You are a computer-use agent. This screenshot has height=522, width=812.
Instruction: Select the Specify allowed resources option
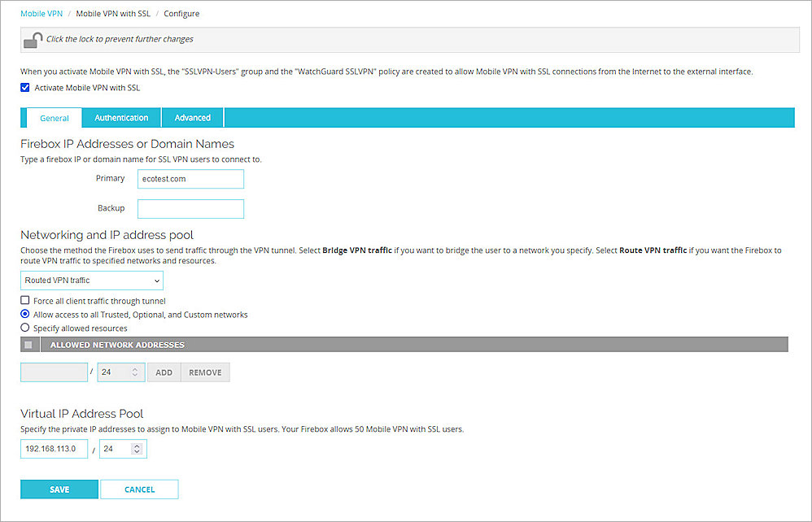pyautogui.click(x=24, y=328)
